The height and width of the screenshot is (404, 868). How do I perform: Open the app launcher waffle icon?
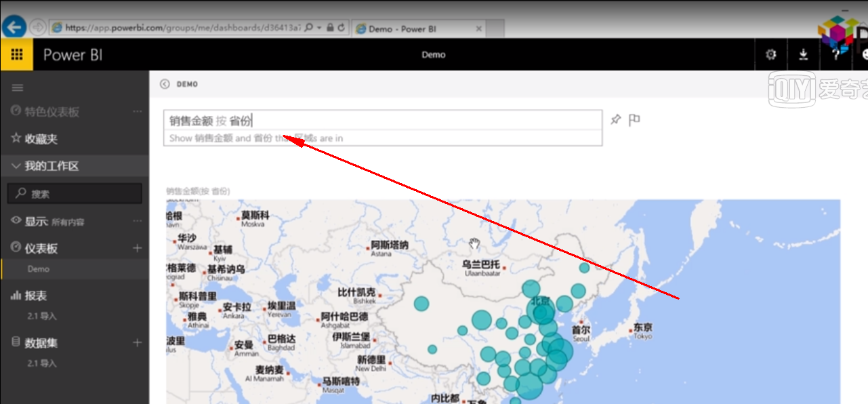point(16,55)
